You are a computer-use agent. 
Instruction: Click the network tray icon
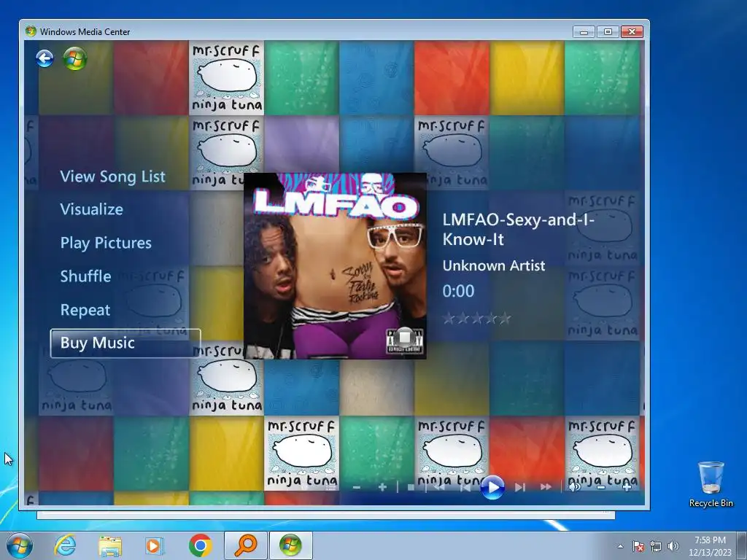(656, 546)
